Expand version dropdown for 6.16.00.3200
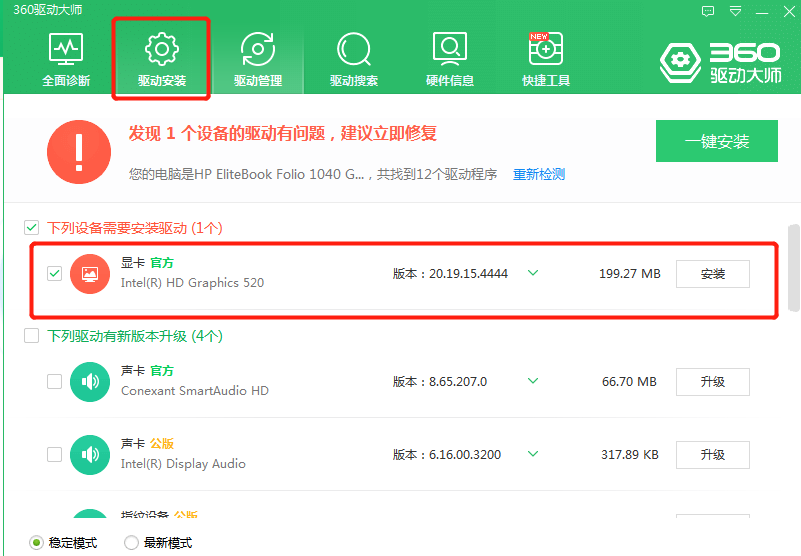Image resolution: width=801 pixels, height=556 pixels. 533,454
